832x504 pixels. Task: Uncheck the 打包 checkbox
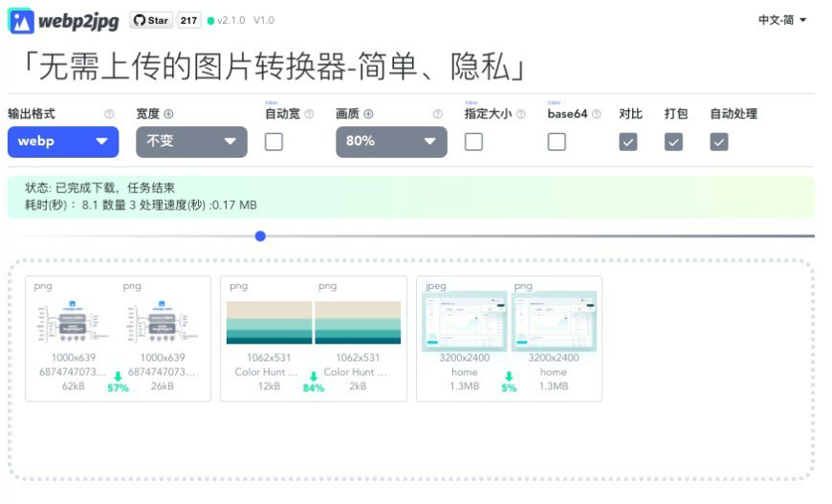click(x=674, y=142)
